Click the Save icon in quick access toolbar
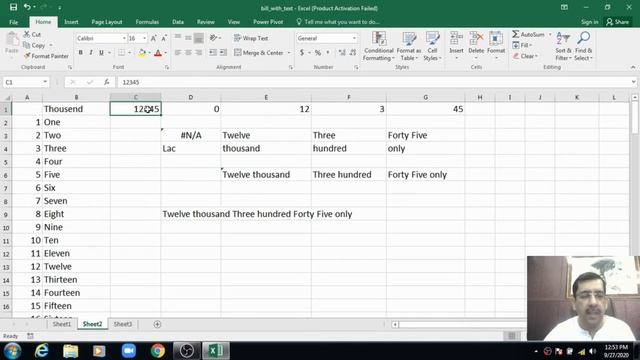Viewport: 640px width, 360px height. (13, 7)
